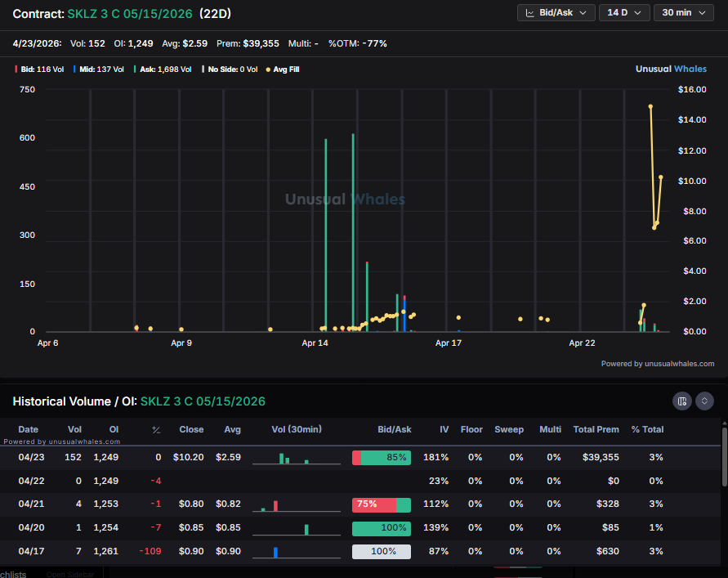Open the 14 D timeframe dropdown
This screenshot has height=578, width=728.
coord(623,12)
